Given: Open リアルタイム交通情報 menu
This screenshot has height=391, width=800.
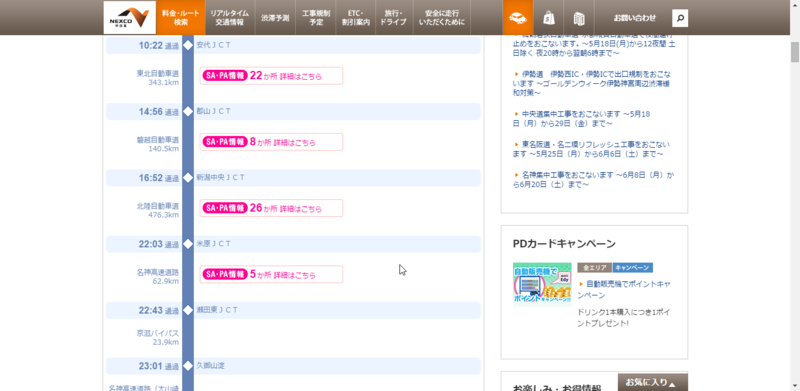Looking at the screenshot, I should click(x=230, y=17).
